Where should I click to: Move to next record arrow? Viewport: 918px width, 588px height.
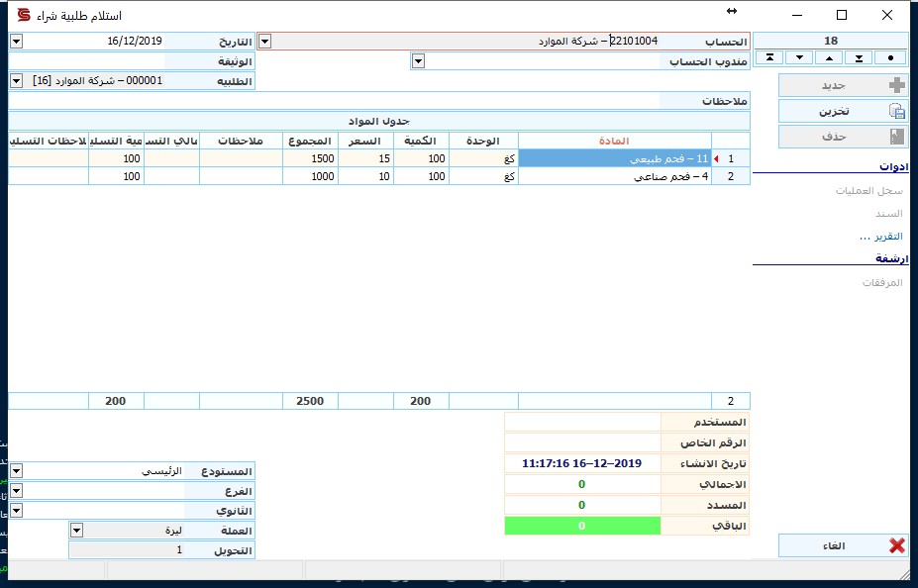pyautogui.click(x=800, y=57)
